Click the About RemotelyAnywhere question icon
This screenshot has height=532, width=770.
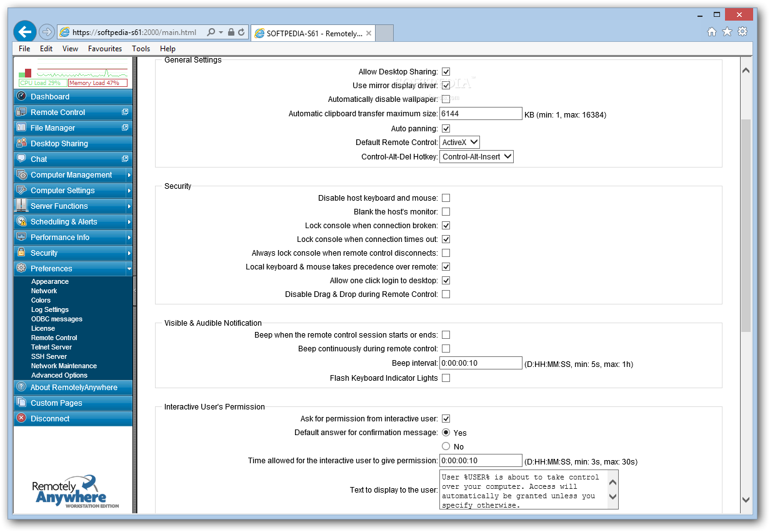pyautogui.click(x=22, y=387)
